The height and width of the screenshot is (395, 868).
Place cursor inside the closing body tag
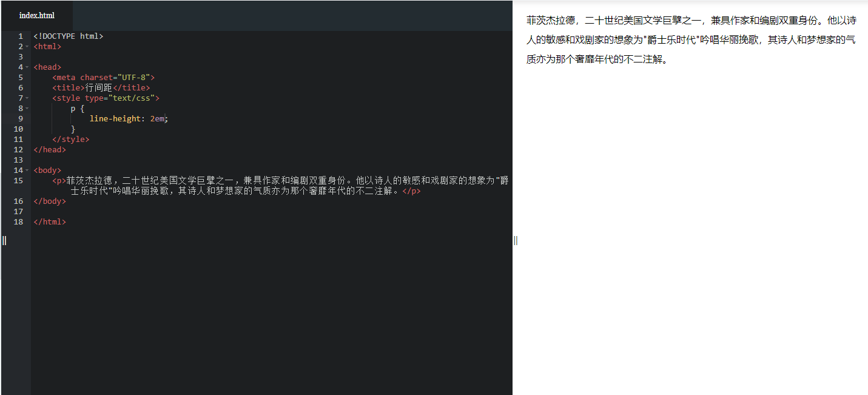[49, 201]
